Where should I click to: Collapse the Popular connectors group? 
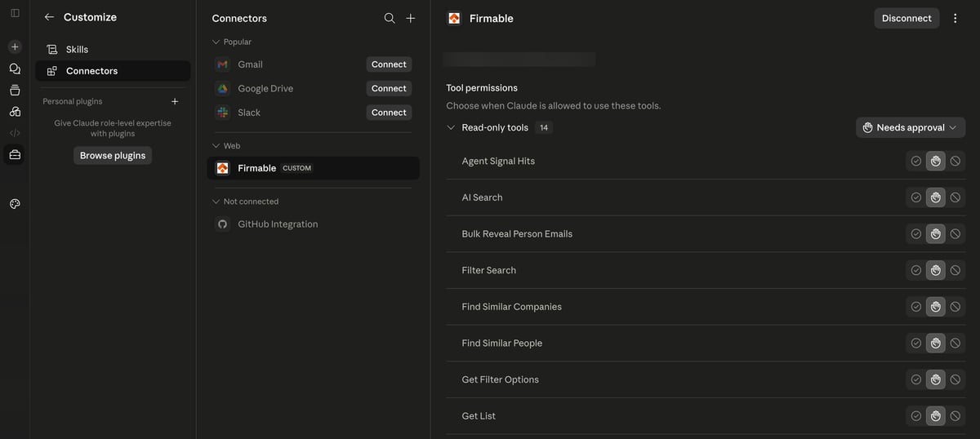tap(216, 42)
